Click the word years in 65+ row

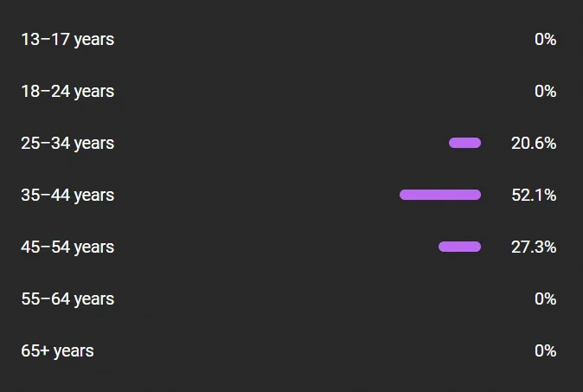[74, 352]
